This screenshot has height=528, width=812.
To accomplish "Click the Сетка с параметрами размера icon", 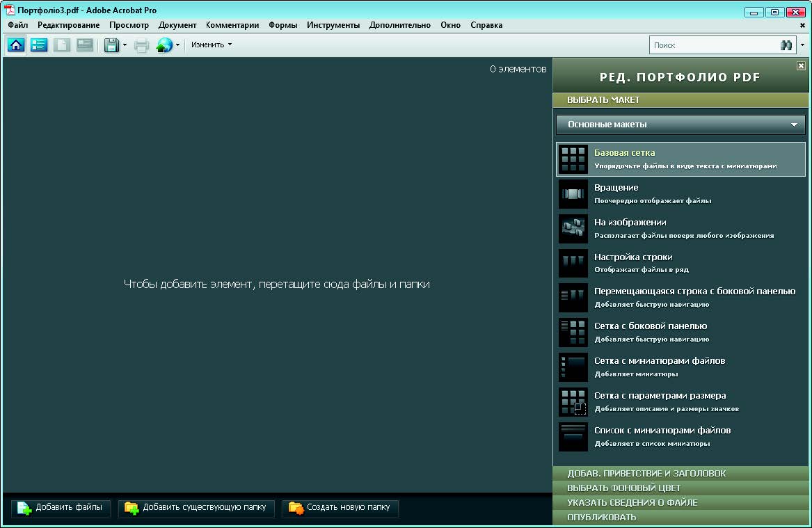I will point(573,401).
